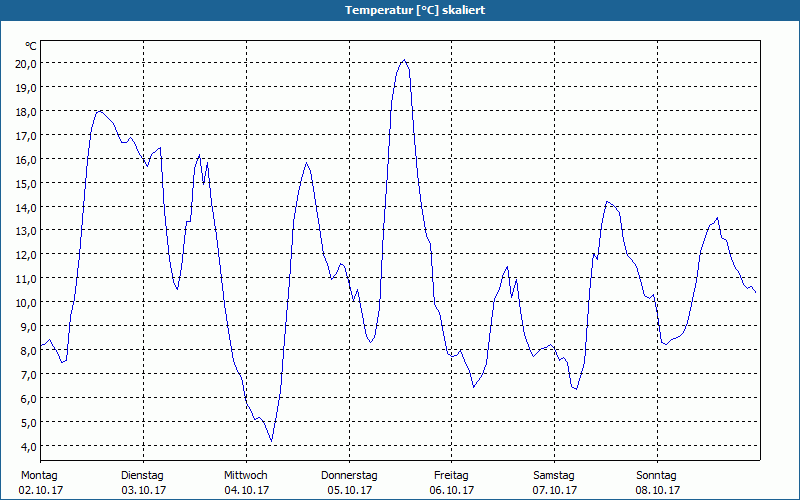Image resolution: width=800 pixels, height=500 pixels.
Task: Select the 16,0 y-axis value
Action: [26, 160]
